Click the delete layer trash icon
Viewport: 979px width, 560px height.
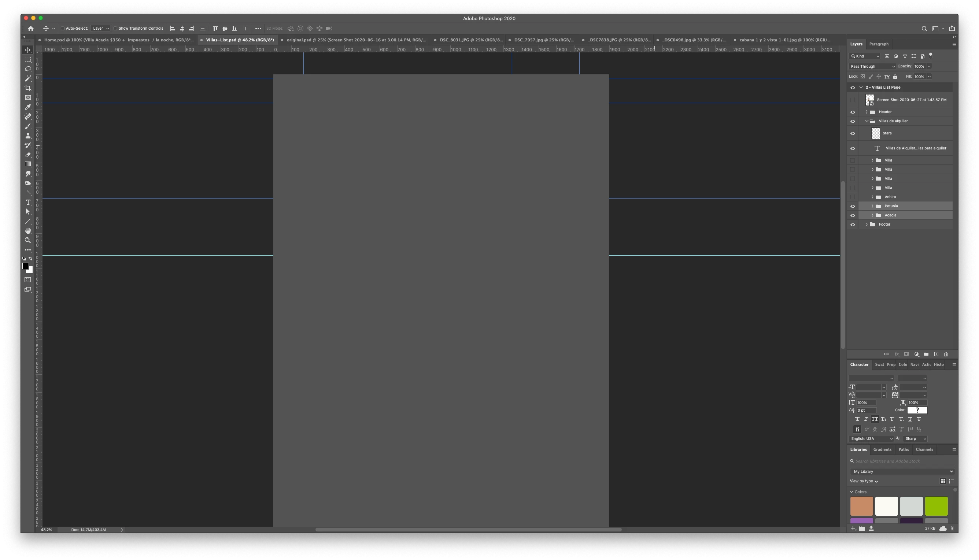(946, 354)
